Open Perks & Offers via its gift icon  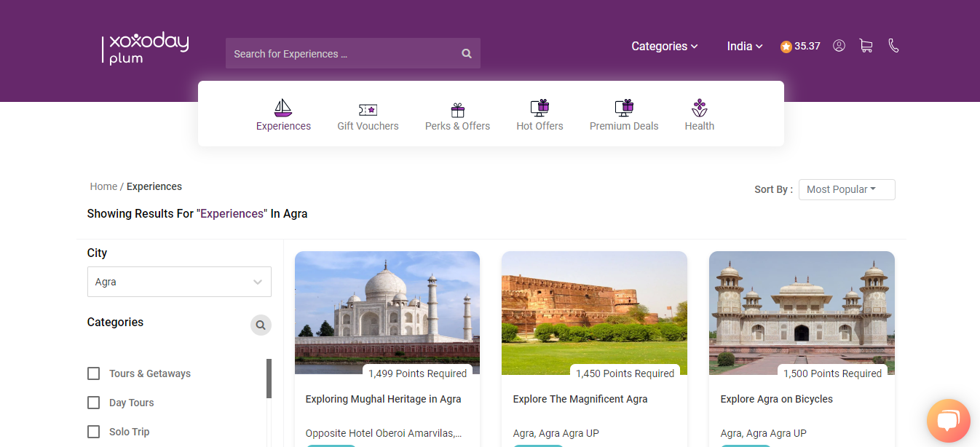pyautogui.click(x=457, y=108)
